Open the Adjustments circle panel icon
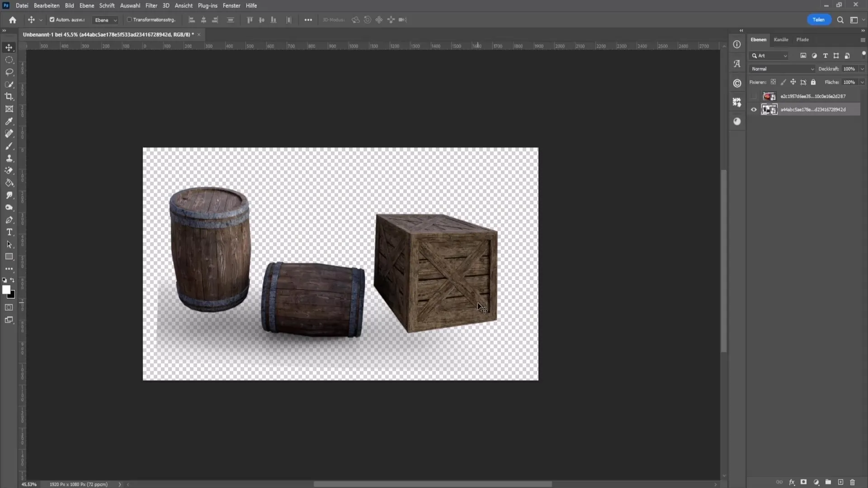Viewport: 868px width, 488px height. coord(737,121)
